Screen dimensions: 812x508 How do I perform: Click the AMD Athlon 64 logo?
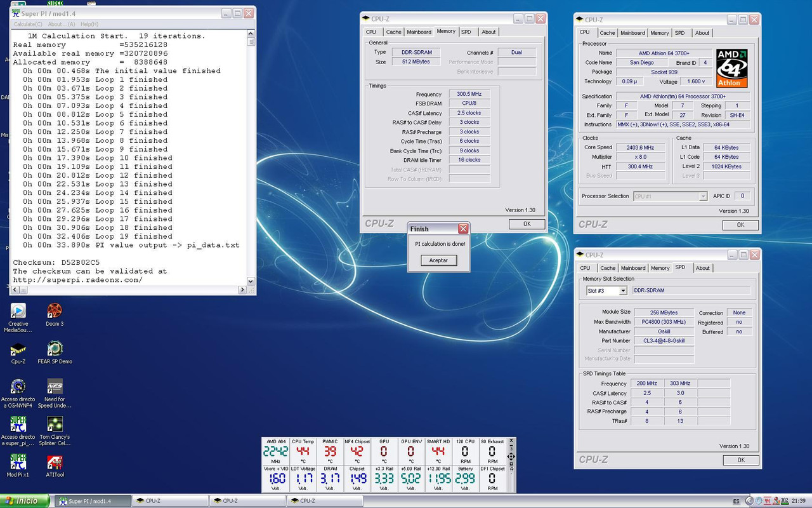point(731,68)
